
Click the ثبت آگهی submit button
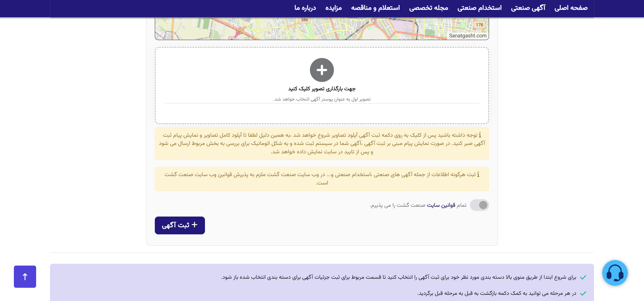pyautogui.click(x=180, y=225)
